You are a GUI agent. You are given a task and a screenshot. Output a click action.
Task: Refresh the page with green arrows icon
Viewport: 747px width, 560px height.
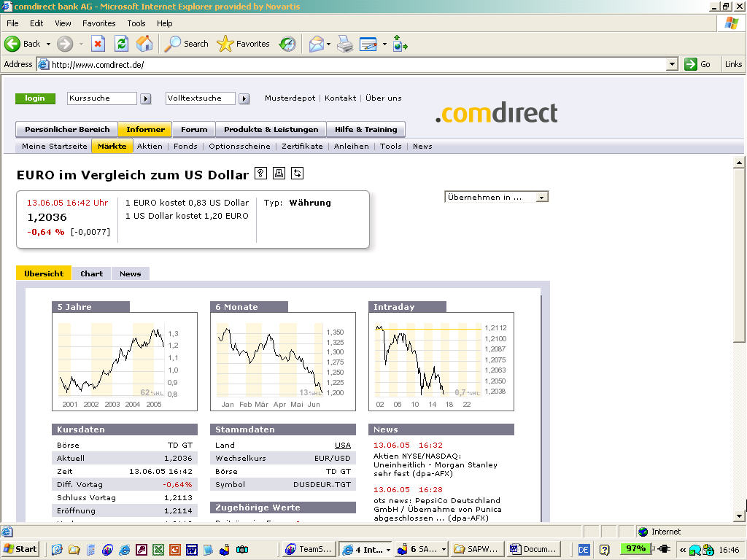[x=122, y=44]
